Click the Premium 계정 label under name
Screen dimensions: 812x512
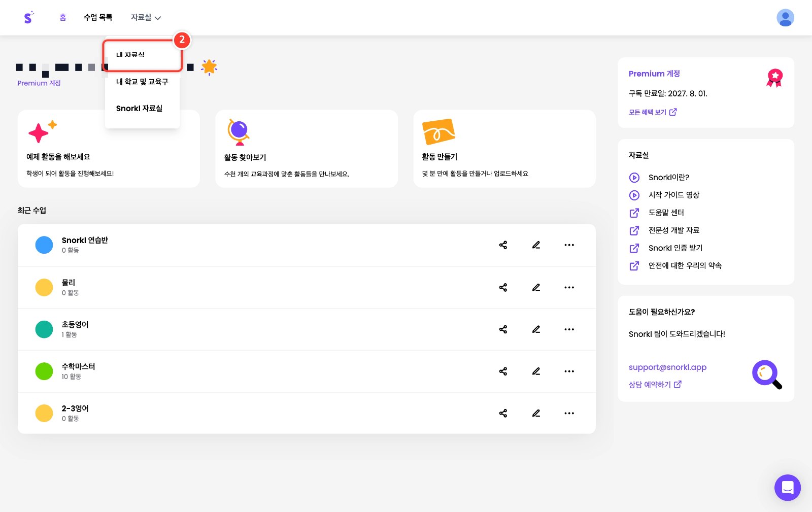(39, 83)
